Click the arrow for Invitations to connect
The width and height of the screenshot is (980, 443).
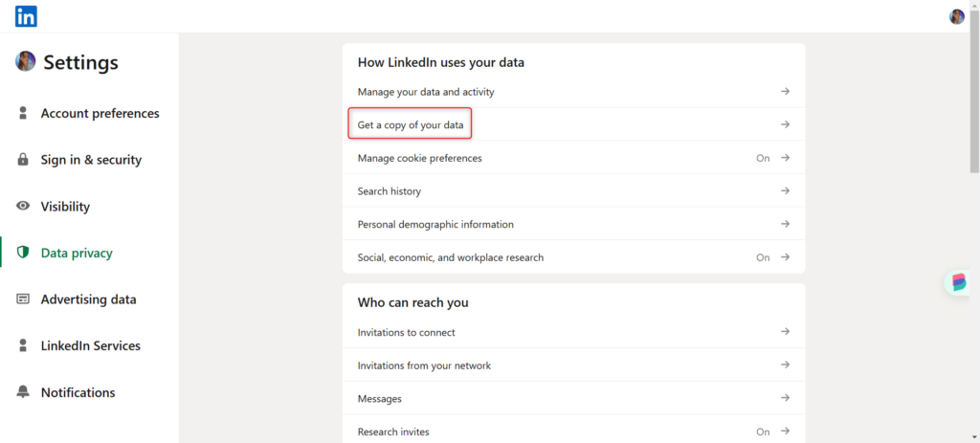click(x=785, y=332)
